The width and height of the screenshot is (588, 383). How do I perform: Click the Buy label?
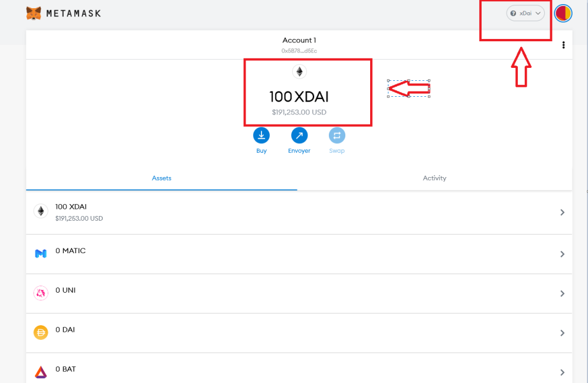(x=262, y=150)
